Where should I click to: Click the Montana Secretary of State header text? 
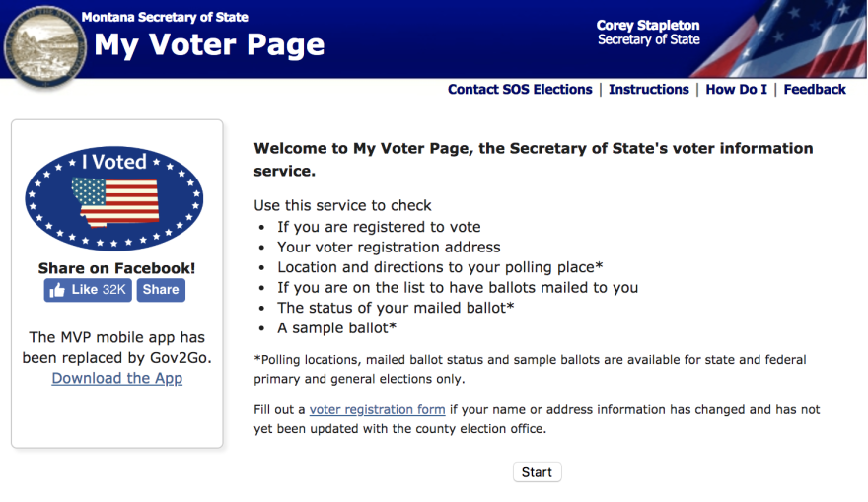(165, 17)
